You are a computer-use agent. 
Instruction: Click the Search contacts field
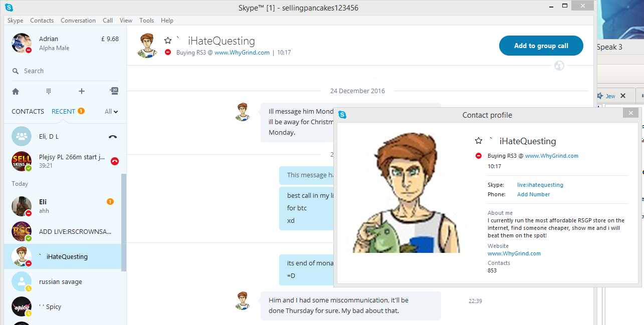[x=65, y=71]
